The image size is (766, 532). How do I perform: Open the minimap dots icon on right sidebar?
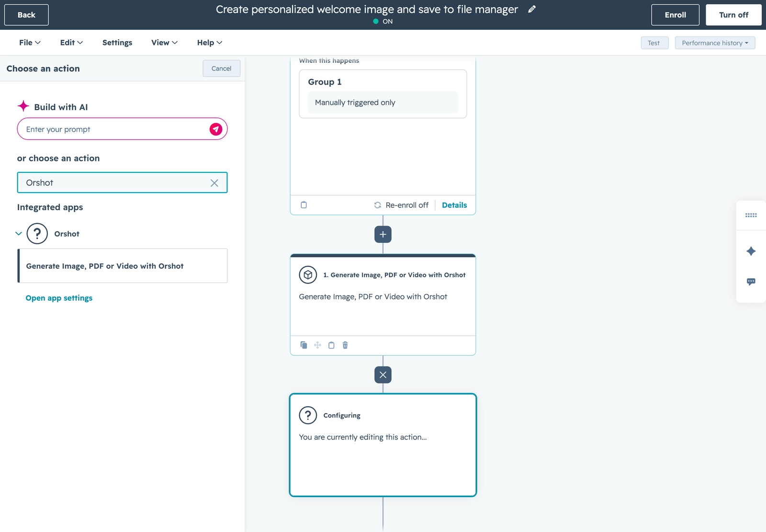(751, 215)
